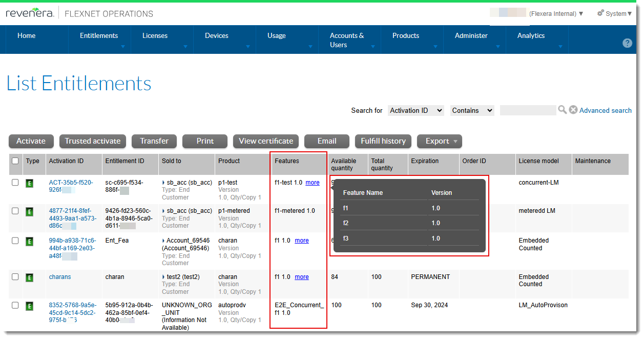Click green E type icon for charans row
Image resolution: width=644 pixels, height=339 pixels.
[x=30, y=277]
